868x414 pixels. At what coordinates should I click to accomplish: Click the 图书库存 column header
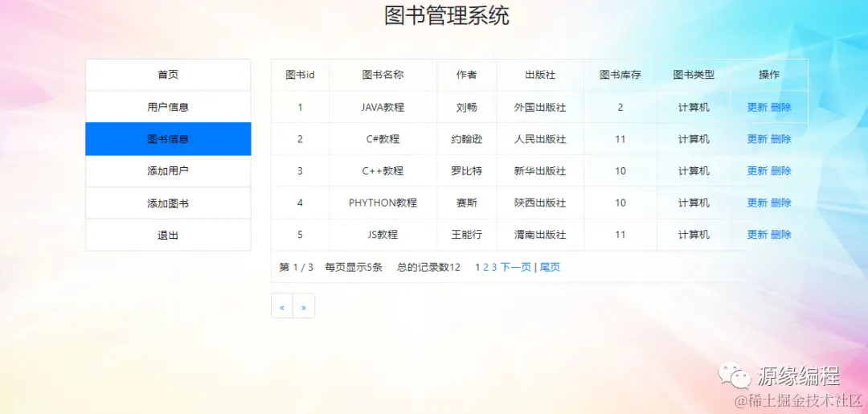coord(620,75)
